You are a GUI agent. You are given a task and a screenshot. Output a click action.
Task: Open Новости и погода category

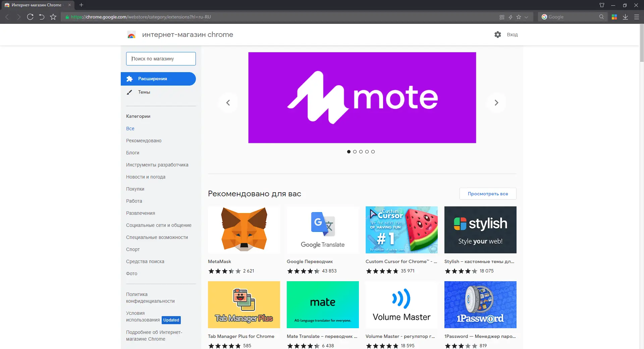tap(146, 177)
